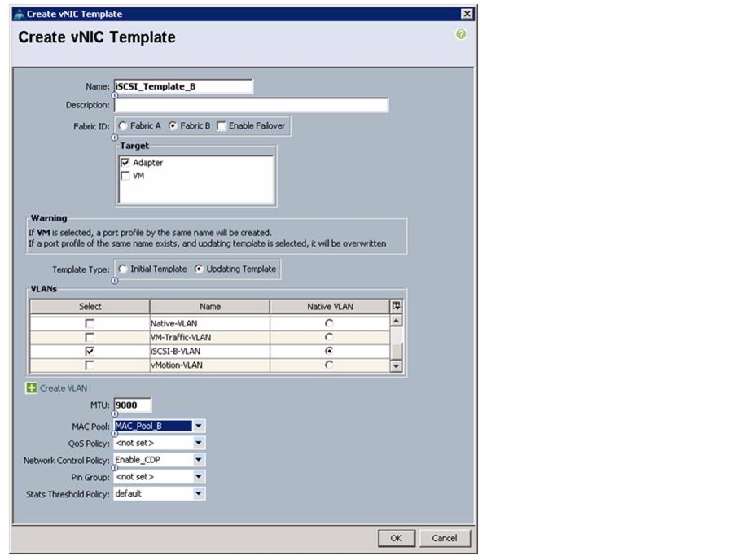The width and height of the screenshot is (733, 560).
Task: Set vMotion-VLAN as native VLAN radio
Action: [x=329, y=365]
